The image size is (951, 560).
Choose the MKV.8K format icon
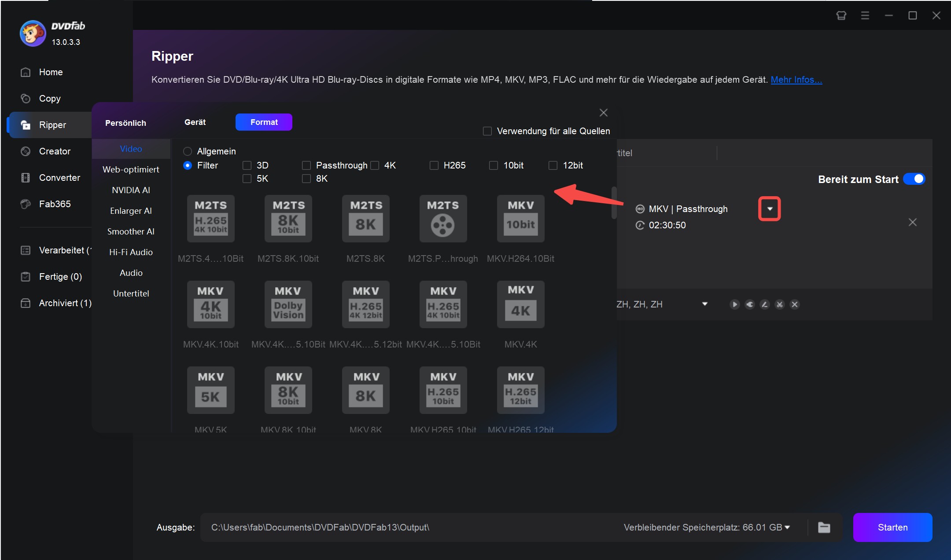tap(365, 390)
